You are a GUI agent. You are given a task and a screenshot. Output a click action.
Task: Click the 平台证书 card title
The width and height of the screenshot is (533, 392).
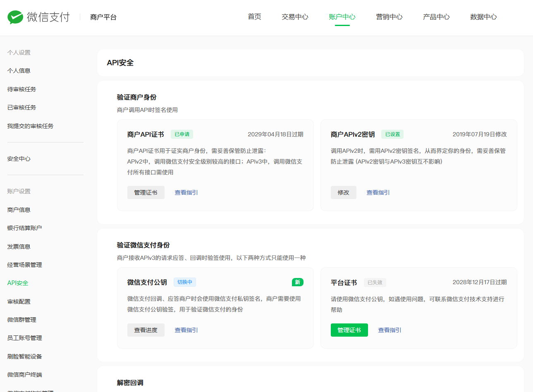[x=344, y=283]
